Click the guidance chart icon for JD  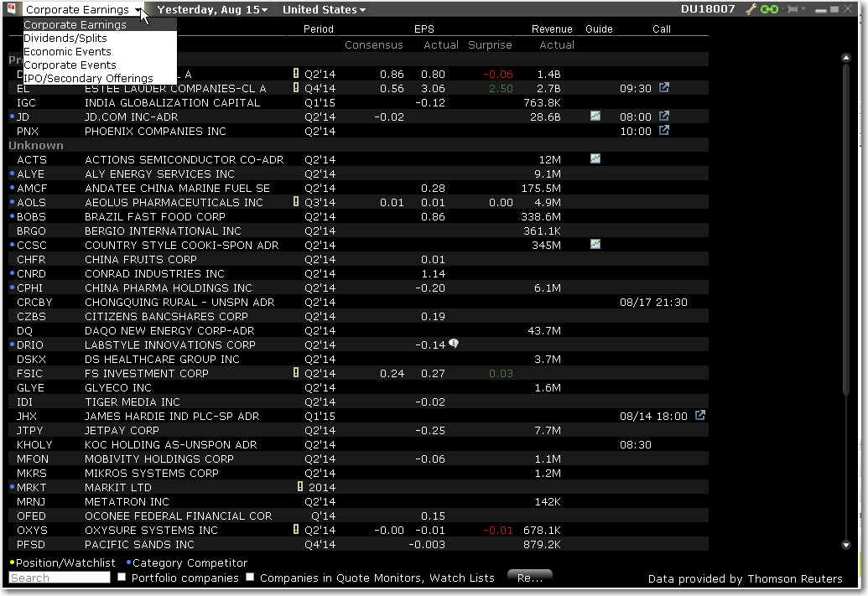(595, 117)
